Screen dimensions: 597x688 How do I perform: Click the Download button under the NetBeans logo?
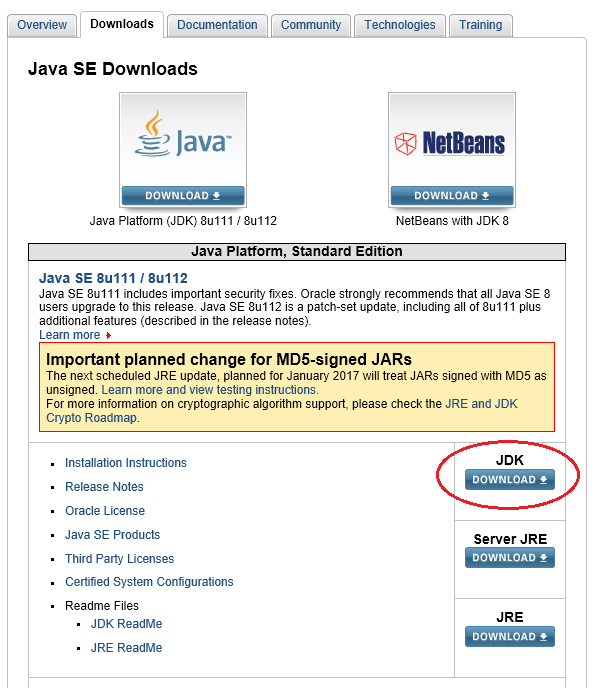point(452,196)
